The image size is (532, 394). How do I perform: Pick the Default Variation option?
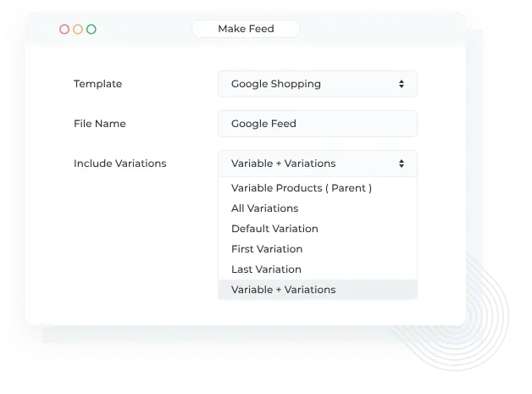[274, 229]
